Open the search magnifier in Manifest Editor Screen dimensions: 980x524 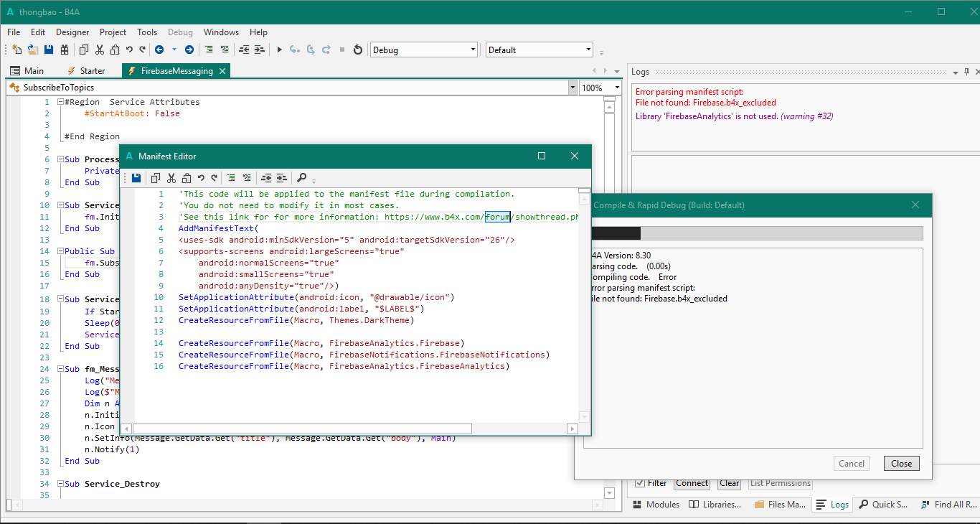302,178
